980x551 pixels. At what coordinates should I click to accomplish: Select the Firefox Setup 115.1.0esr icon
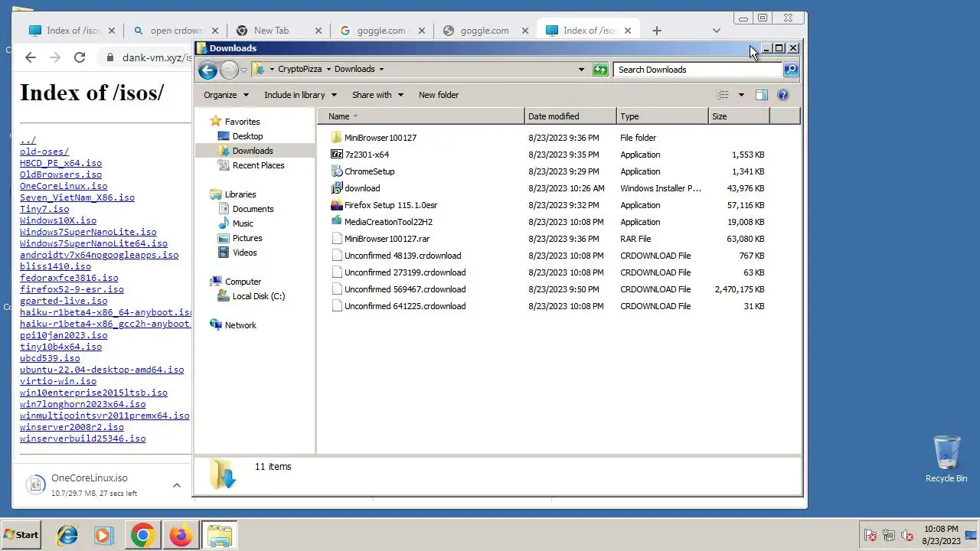(x=337, y=205)
